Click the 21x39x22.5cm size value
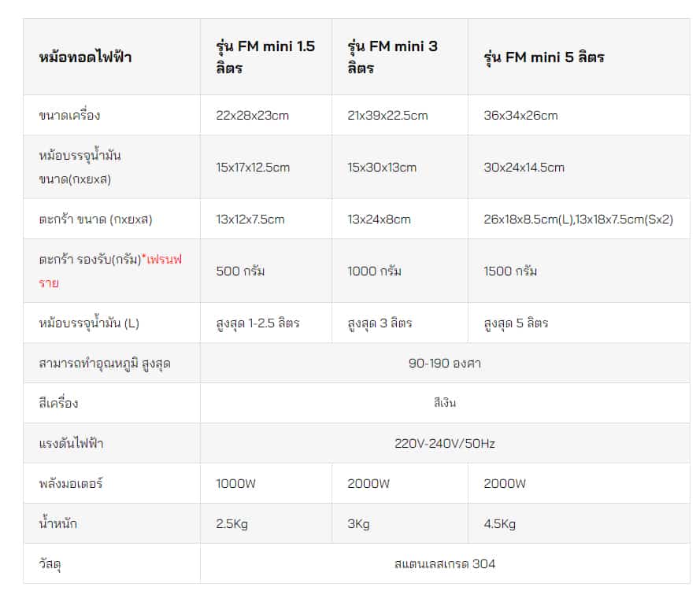 click(387, 116)
